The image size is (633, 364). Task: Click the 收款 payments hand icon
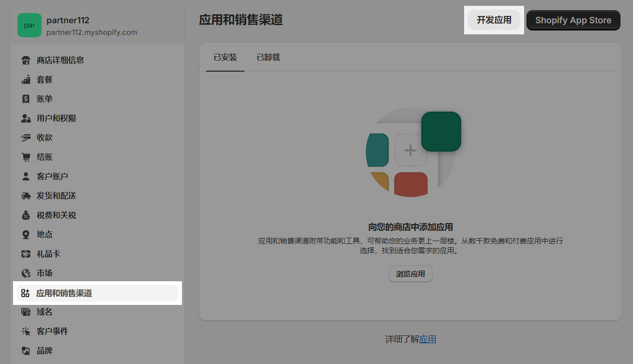26,137
